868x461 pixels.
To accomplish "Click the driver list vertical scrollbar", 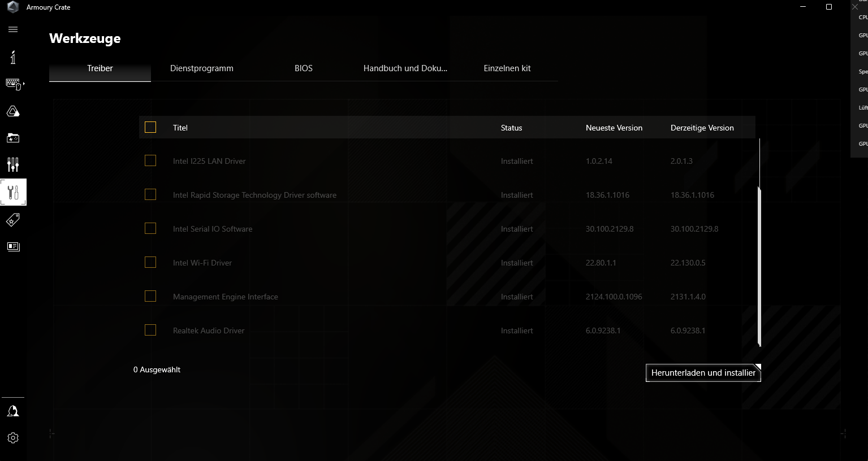I will pos(759,266).
